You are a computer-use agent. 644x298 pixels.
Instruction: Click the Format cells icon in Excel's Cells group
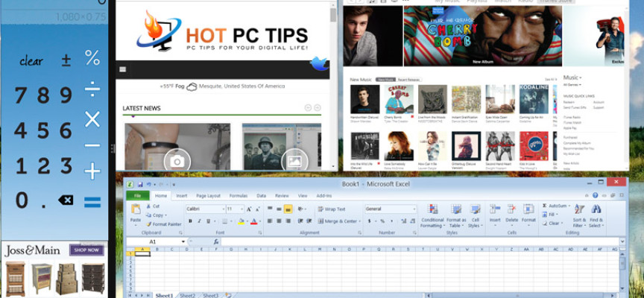[528, 209]
